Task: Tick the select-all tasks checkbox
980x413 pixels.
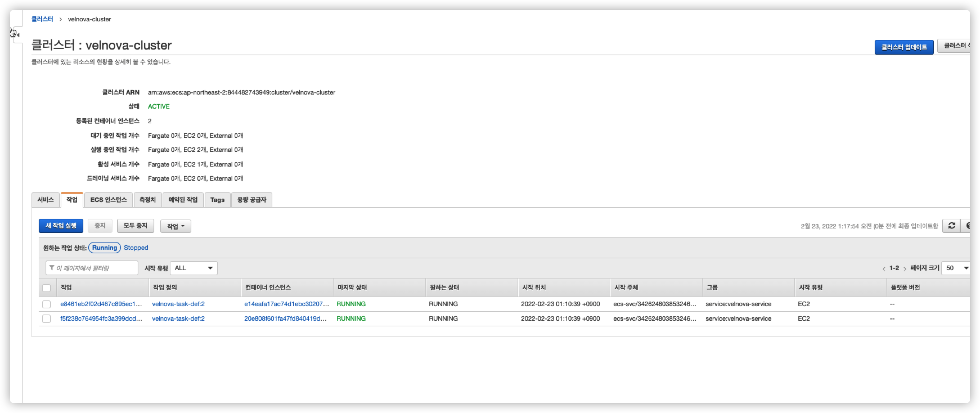Action: 46,288
